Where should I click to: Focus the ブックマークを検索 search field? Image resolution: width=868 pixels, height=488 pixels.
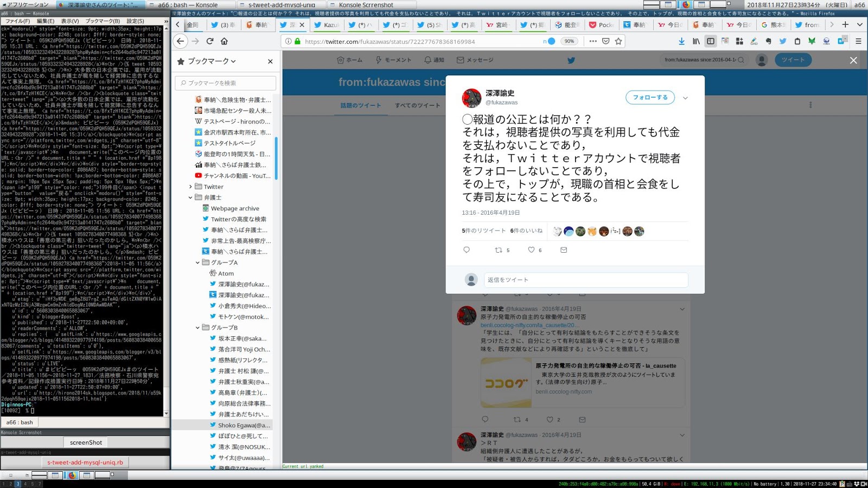coord(225,83)
